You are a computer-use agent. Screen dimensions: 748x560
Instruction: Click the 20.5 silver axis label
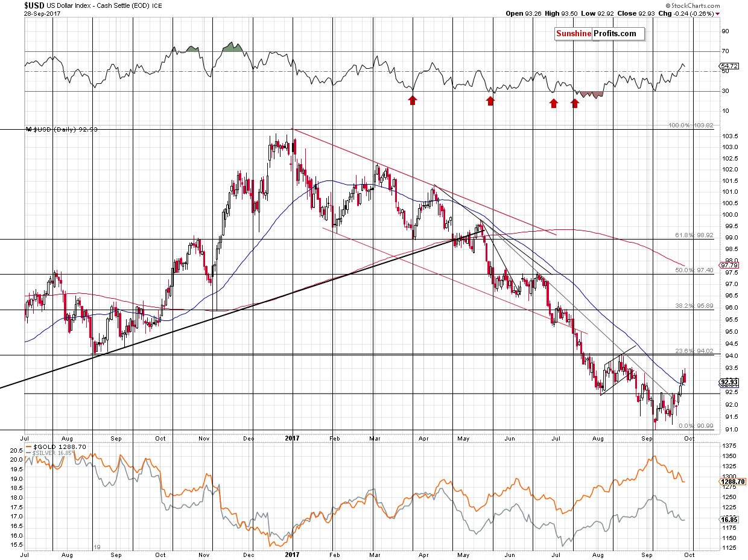(x=17, y=450)
